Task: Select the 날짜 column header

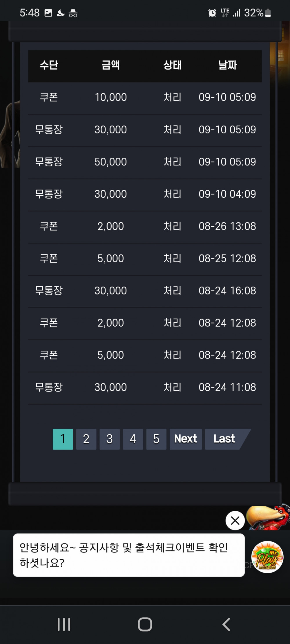Action: click(228, 65)
